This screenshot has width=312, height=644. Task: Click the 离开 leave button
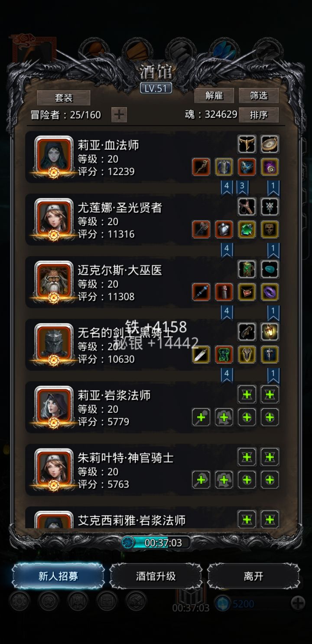[x=253, y=576]
